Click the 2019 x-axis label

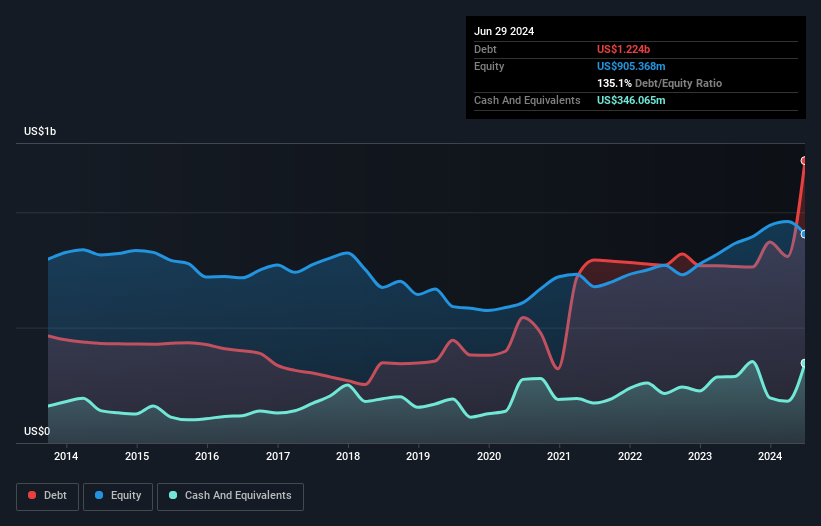click(x=418, y=456)
